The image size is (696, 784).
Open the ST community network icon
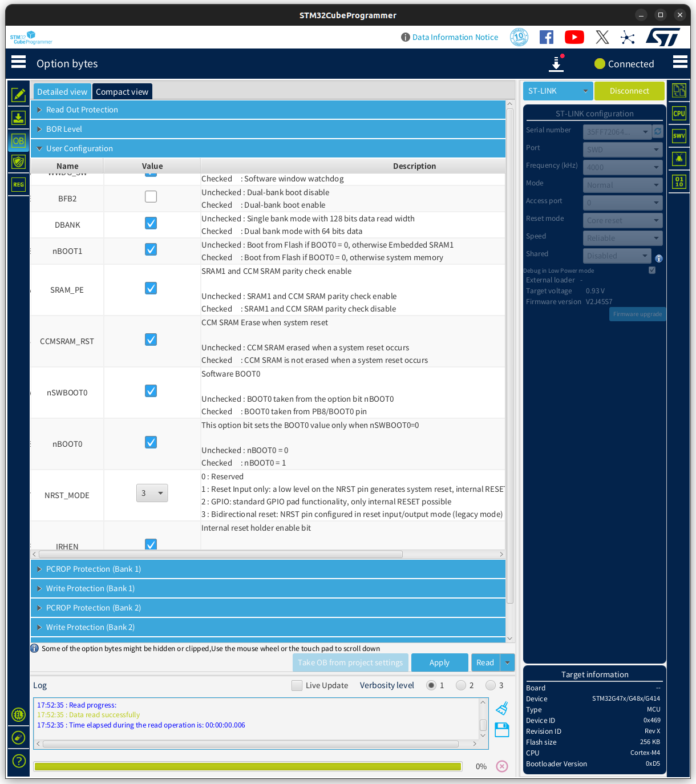click(x=628, y=38)
